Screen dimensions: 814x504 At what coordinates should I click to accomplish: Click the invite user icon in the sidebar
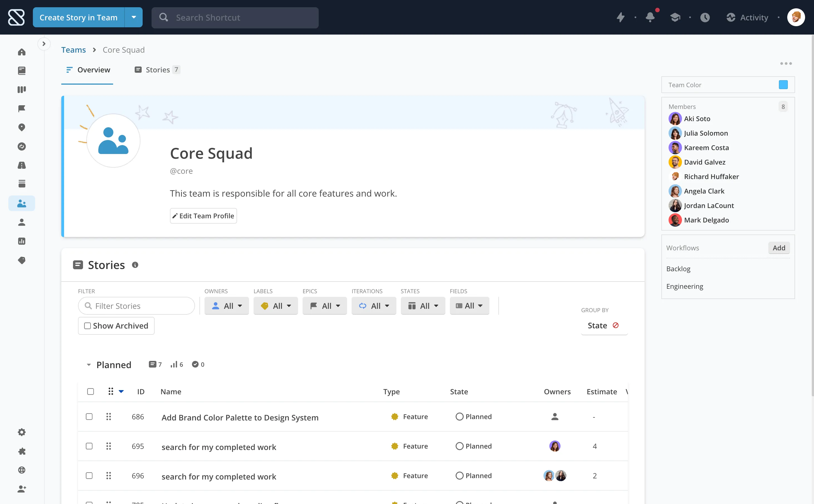point(22,489)
